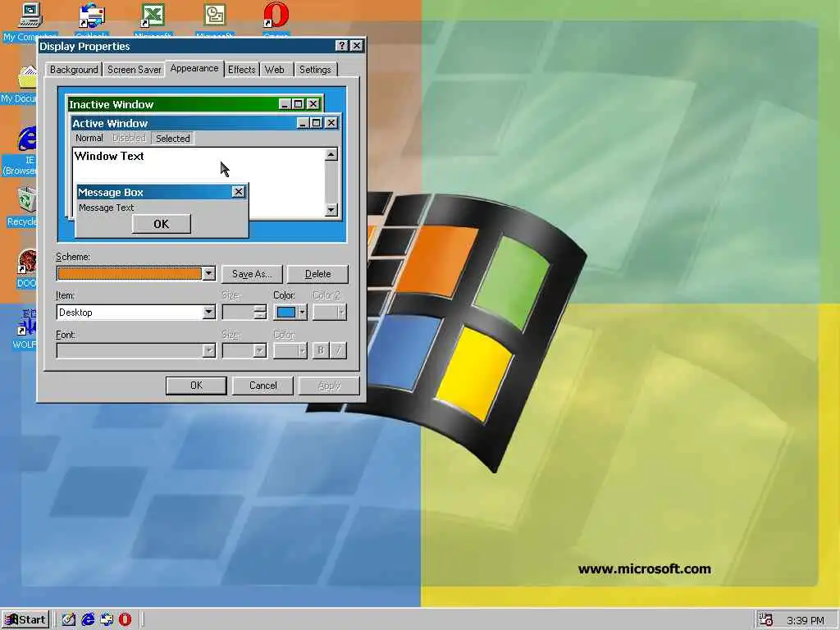Viewport: 840px width, 630px height.
Task: Switch to the Web tab
Action: [x=275, y=70]
